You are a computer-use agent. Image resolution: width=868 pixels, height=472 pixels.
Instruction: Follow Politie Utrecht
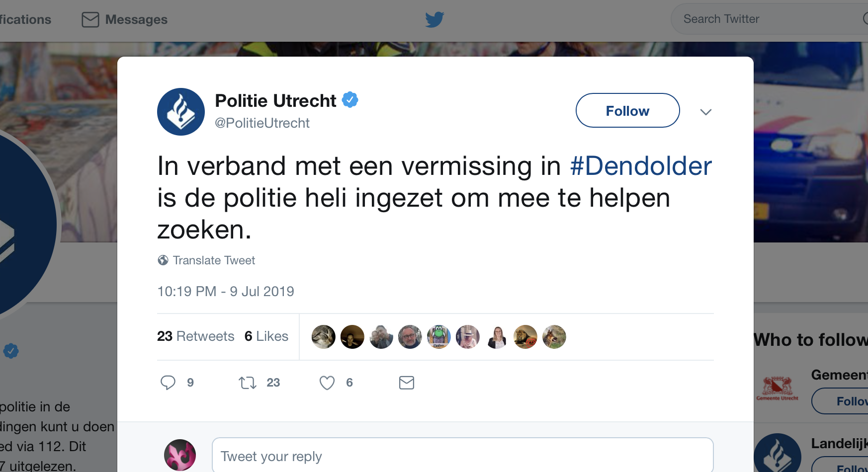coord(627,110)
